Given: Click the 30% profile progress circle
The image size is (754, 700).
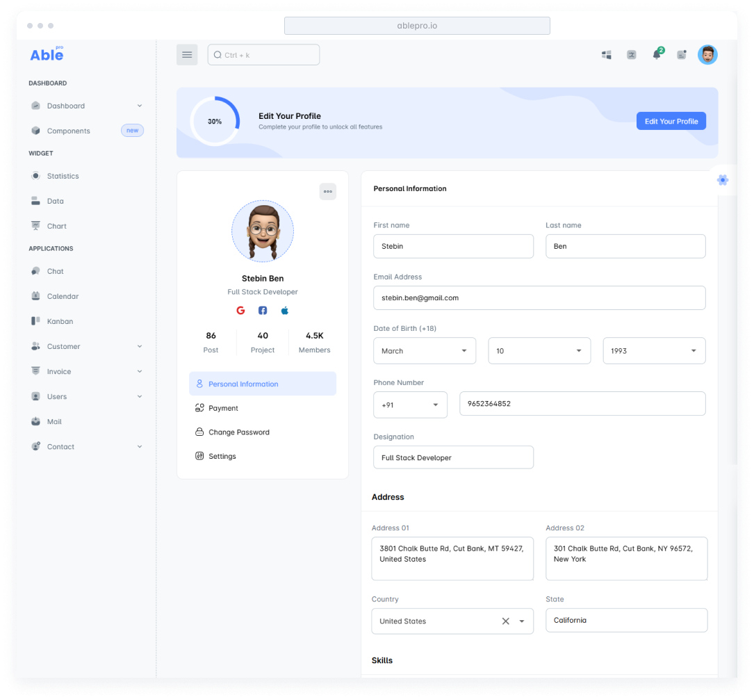Looking at the screenshot, I should (215, 122).
